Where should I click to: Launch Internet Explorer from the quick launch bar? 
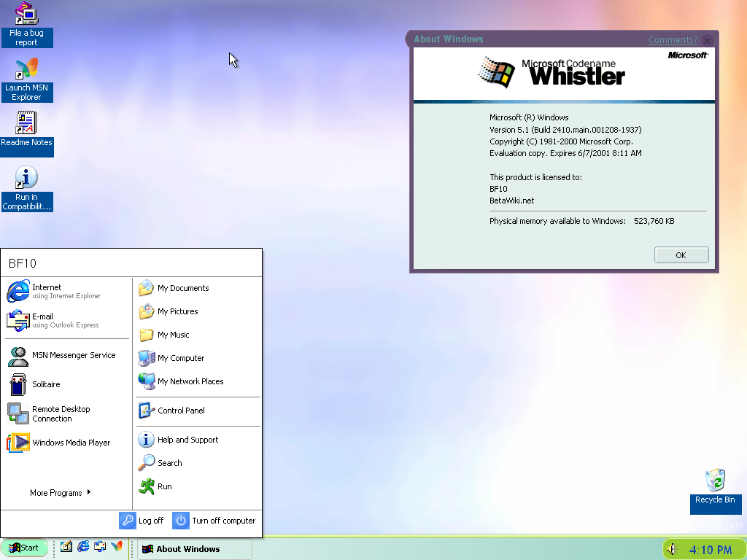(x=83, y=547)
